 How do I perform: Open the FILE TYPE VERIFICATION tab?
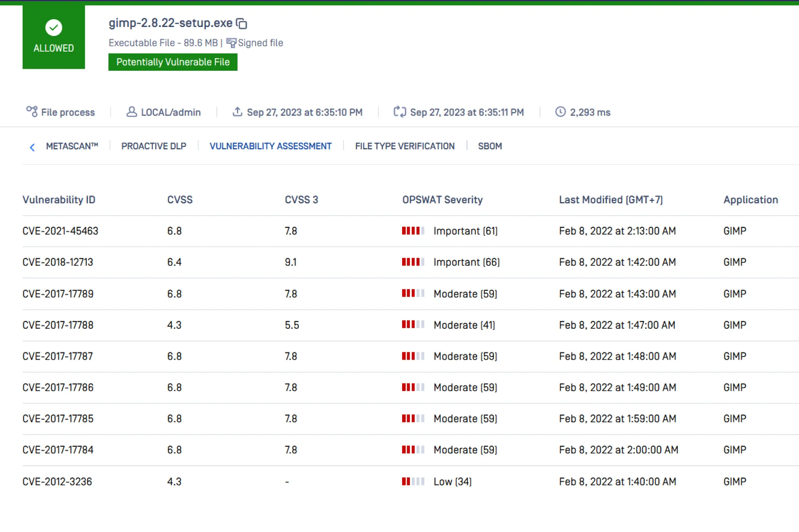point(405,146)
